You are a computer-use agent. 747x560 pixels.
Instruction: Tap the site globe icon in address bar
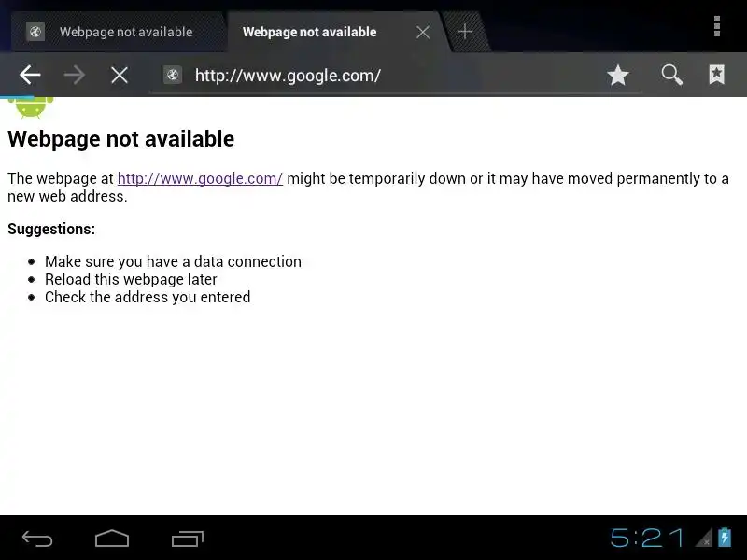click(x=173, y=75)
